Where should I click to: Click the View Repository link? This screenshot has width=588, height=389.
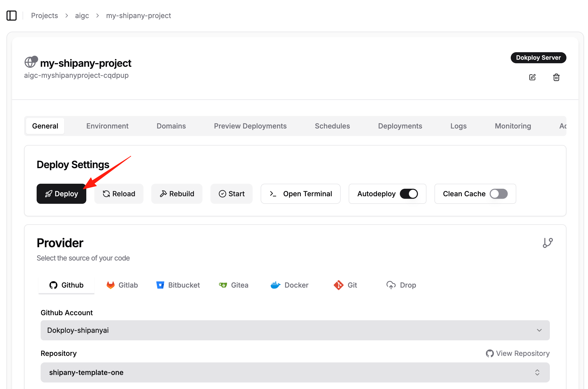(x=518, y=353)
